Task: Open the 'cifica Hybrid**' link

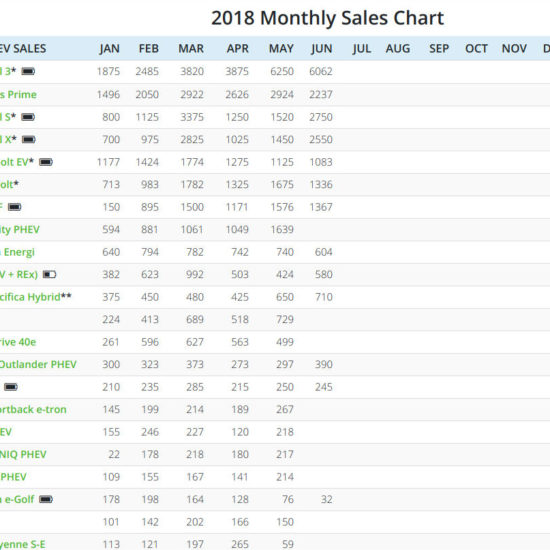Action: (x=35, y=297)
